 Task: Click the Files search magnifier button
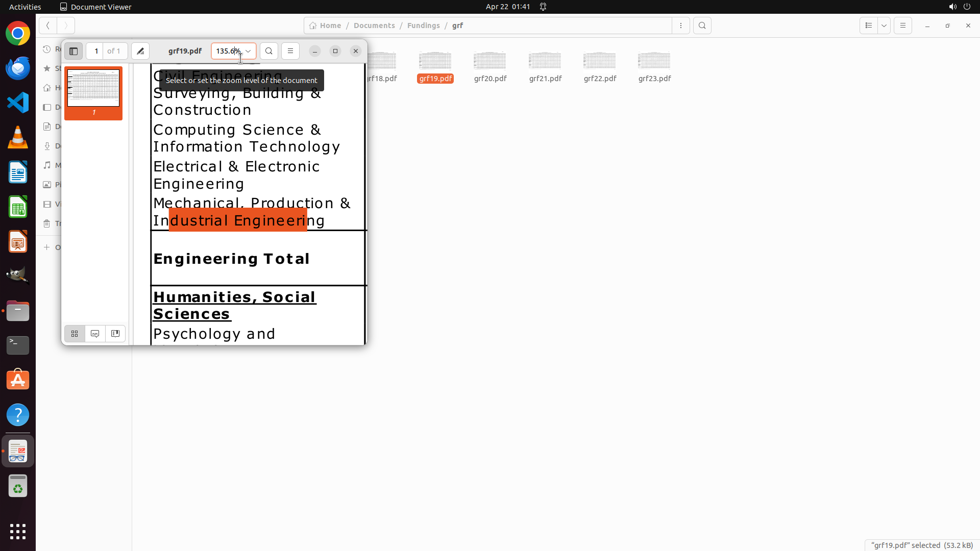702,26
